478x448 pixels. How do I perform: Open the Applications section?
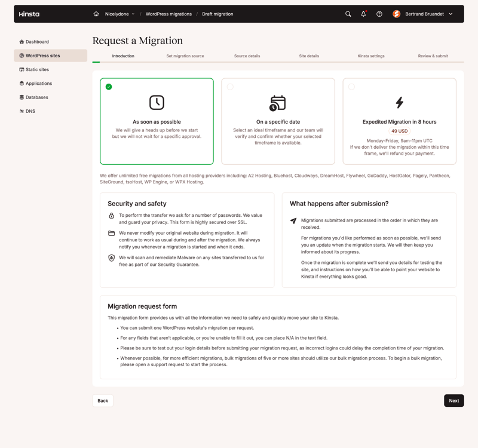(39, 83)
